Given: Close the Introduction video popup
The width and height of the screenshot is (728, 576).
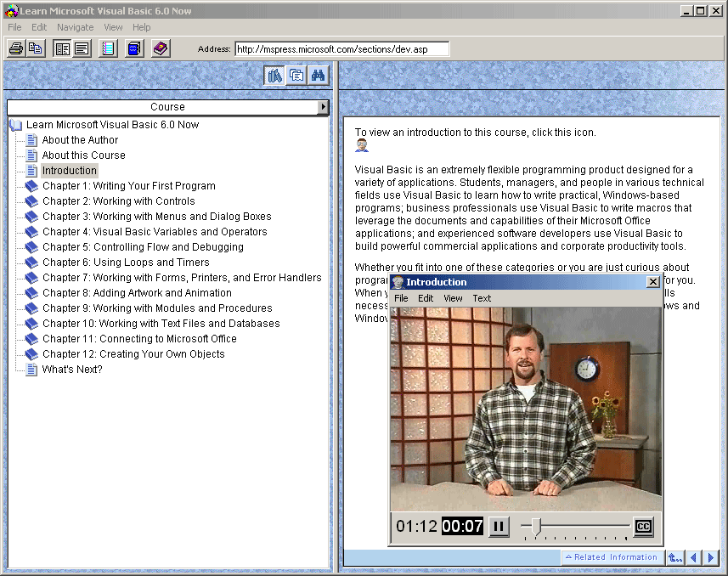Looking at the screenshot, I should tap(652, 281).
